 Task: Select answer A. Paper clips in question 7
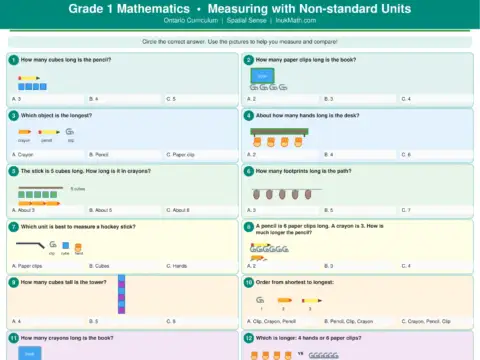[x=47, y=266]
